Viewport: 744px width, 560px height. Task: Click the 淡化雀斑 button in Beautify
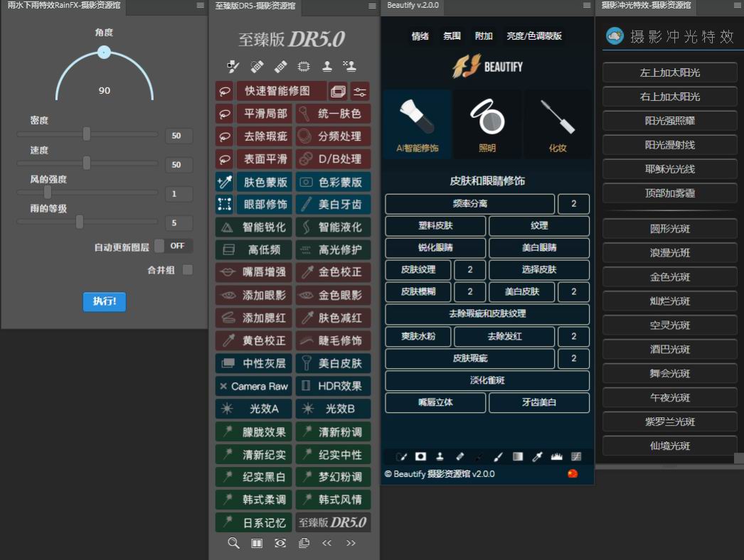click(487, 380)
